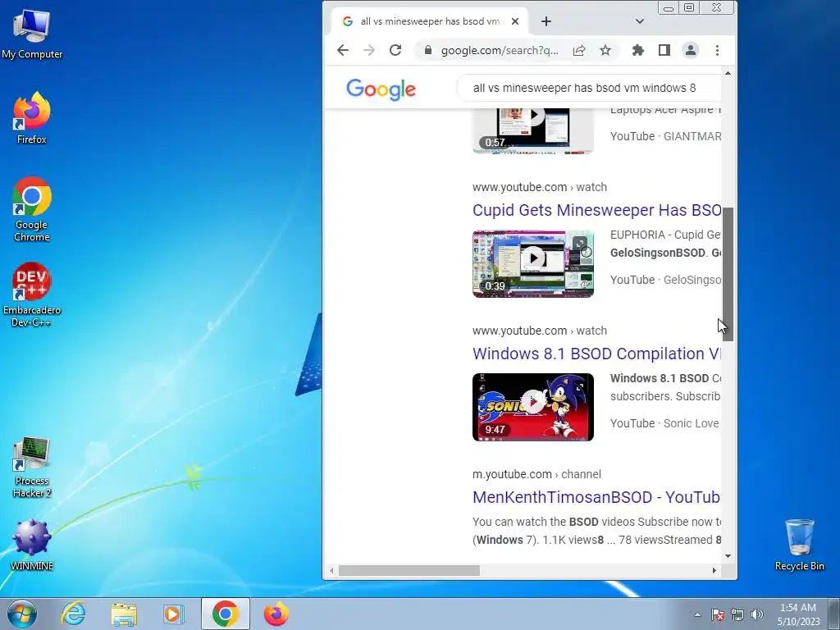The height and width of the screenshot is (630, 840).
Task: Open Firefox from the taskbar
Action: pos(276,614)
